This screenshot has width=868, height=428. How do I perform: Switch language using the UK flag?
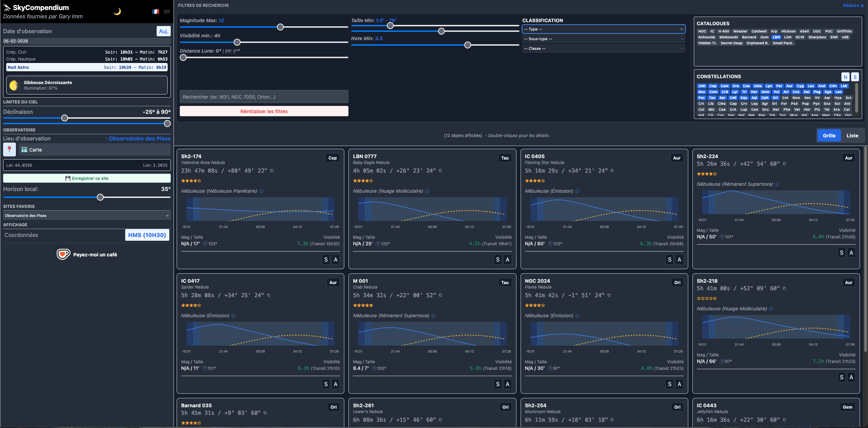coord(167,11)
